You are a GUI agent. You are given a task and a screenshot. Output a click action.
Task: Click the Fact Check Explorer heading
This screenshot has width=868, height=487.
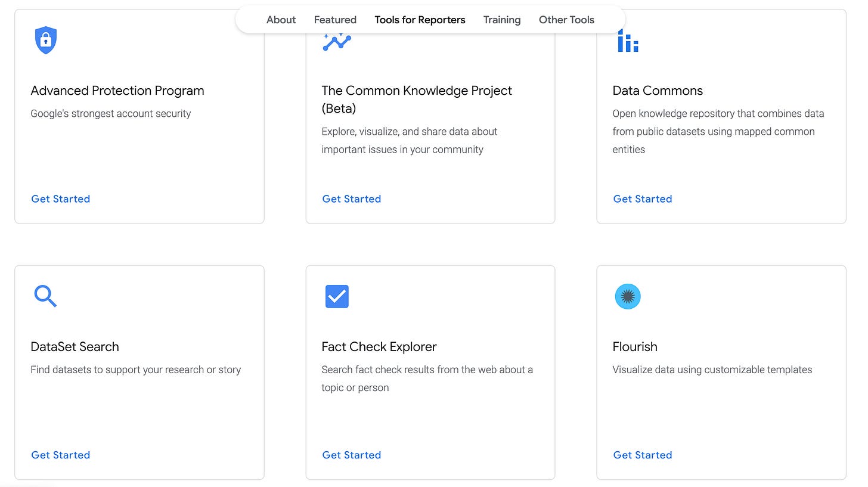(379, 347)
